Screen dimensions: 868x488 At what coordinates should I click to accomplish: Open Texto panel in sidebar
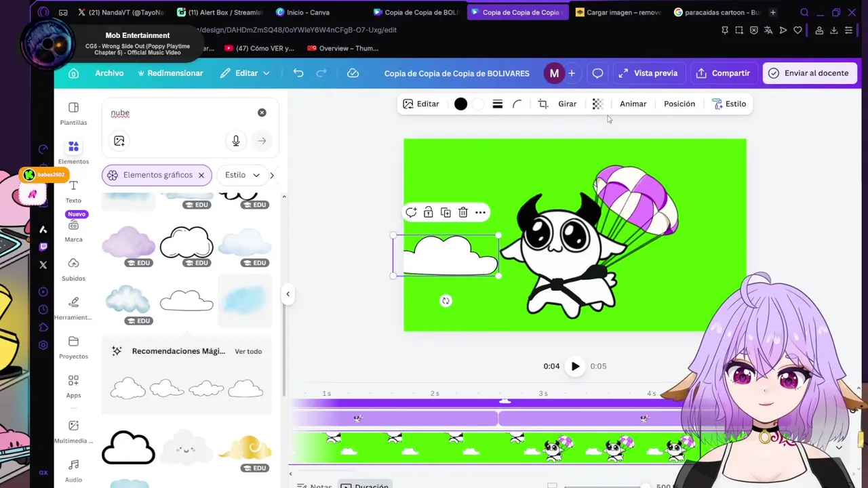click(73, 192)
